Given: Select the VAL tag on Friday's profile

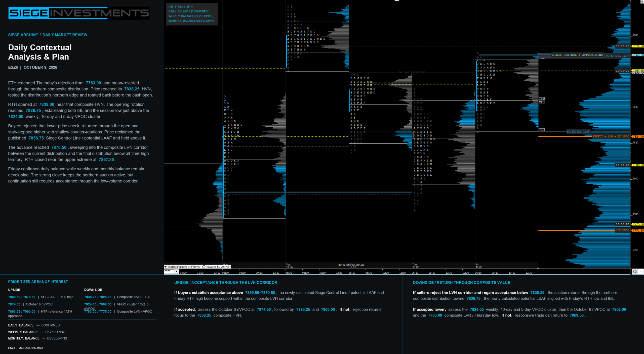Looking at the screenshot, I should [x=542, y=102].
